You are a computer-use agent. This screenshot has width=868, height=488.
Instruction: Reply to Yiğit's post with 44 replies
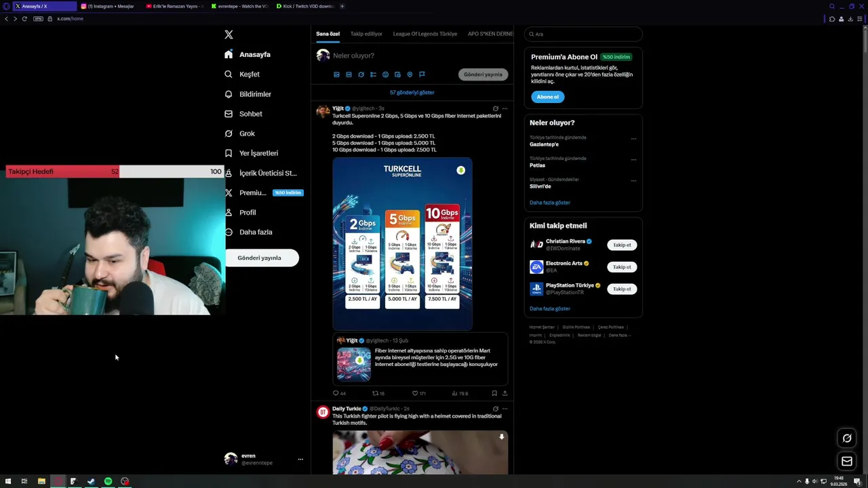[339, 393]
